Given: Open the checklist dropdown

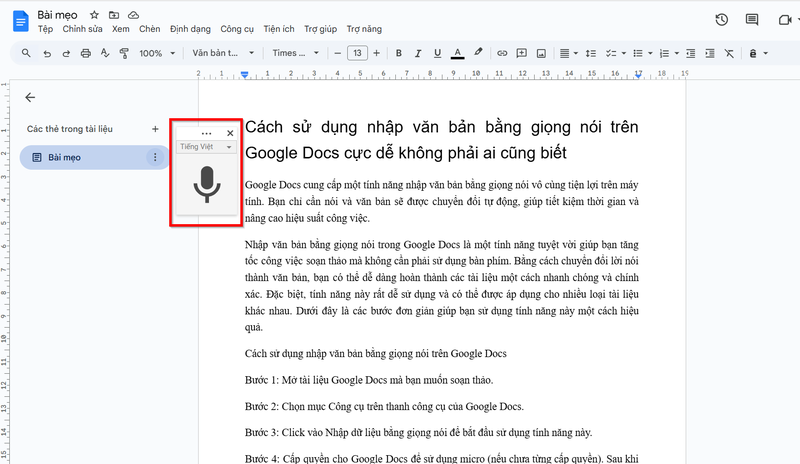Looking at the screenshot, I should [615, 53].
